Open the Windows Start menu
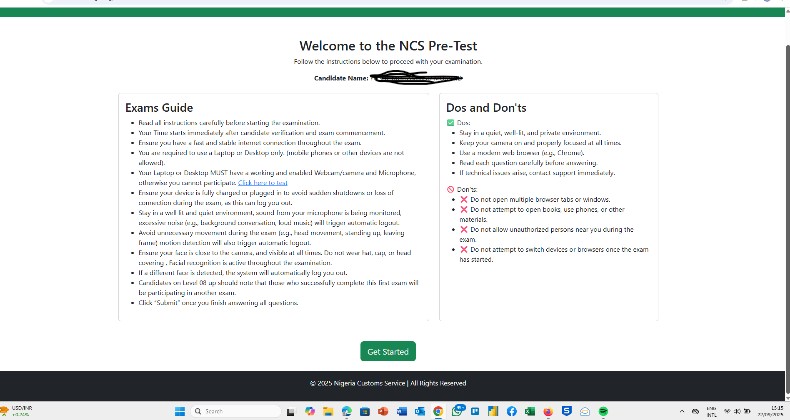This screenshot has height=420, width=790. [180, 411]
